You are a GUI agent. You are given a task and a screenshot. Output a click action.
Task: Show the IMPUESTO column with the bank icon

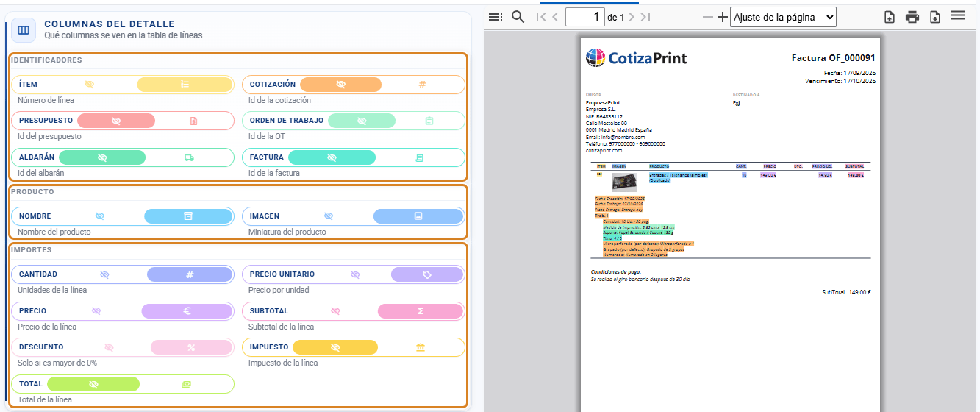coord(421,347)
